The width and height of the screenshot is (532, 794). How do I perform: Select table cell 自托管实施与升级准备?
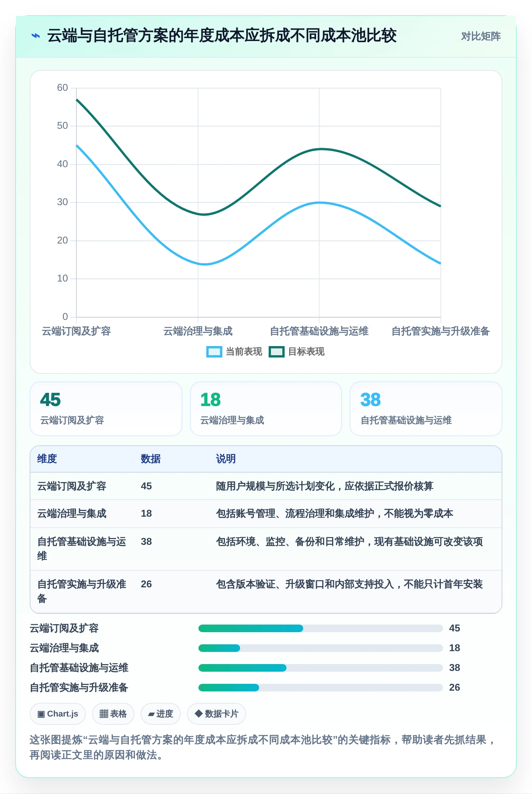(82, 592)
